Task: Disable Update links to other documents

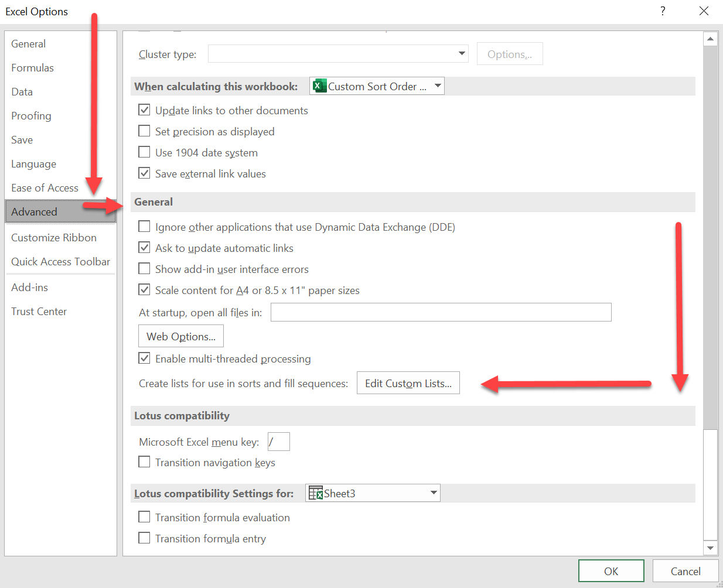Action: tap(144, 110)
